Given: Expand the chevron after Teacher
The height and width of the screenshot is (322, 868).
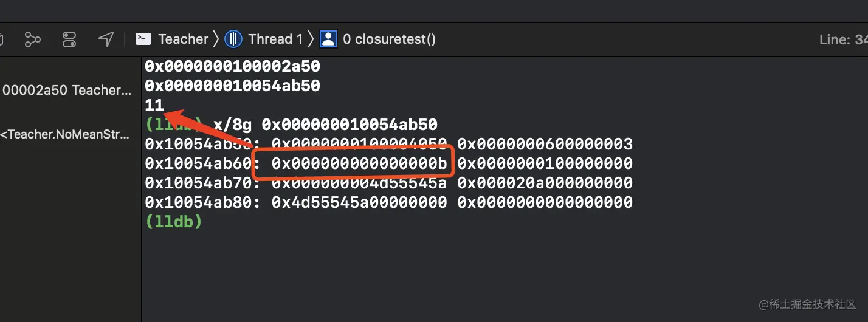Looking at the screenshot, I should 215,39.
